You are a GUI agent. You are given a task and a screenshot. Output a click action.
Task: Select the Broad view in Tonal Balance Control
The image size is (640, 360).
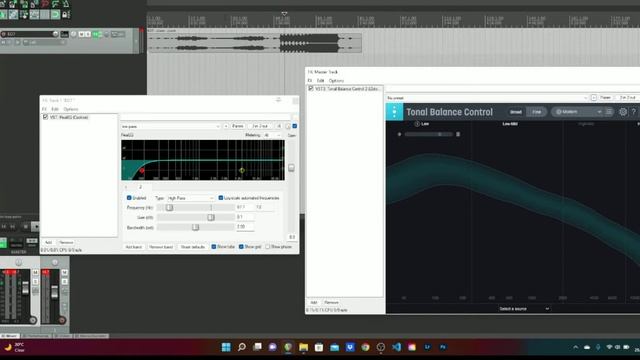(x=516, y=112)
